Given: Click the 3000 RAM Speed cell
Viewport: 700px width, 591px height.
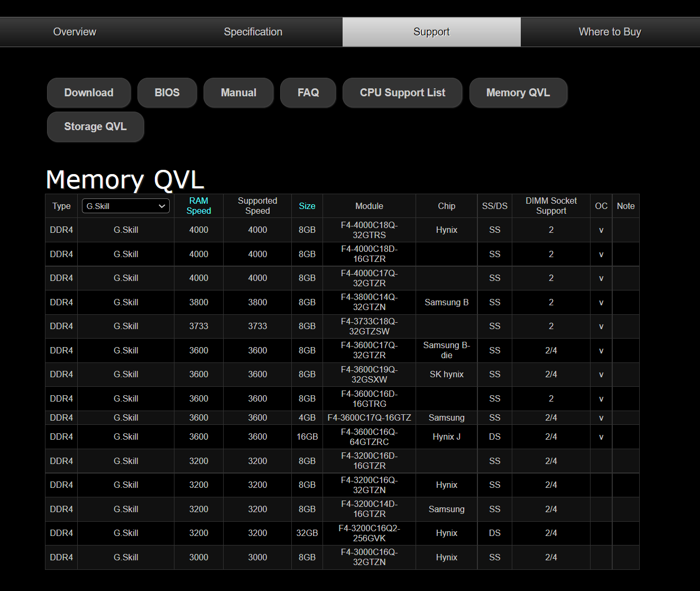Looking at the screenshot, I should (199, 557).
